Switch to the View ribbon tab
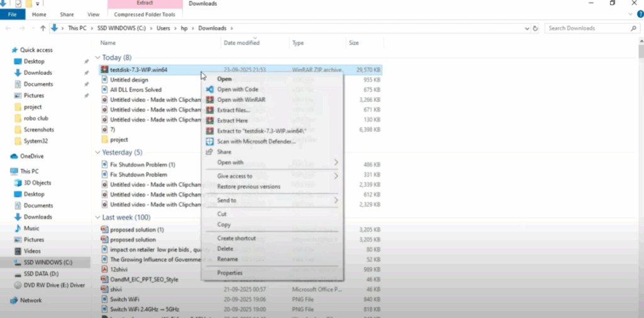Image resolution: width=644 pixels, height=318 pixels. click(93, 14)
